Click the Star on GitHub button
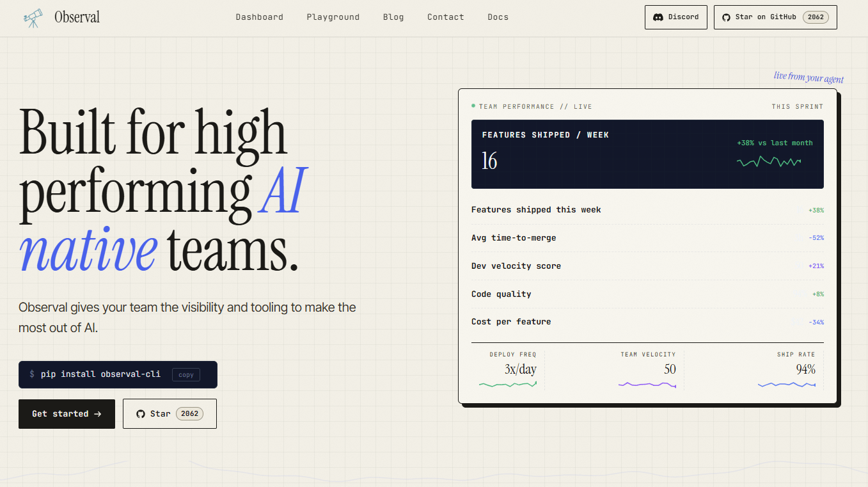 point(775,17)
